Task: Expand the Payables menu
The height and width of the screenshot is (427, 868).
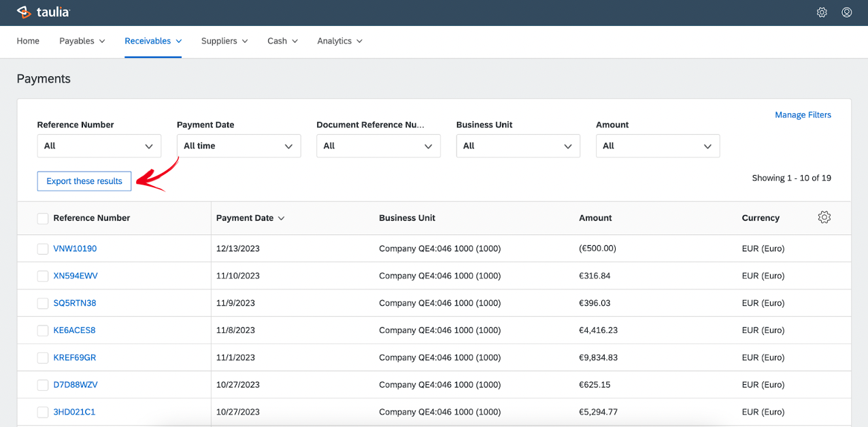Action: (x=82, y=41)
